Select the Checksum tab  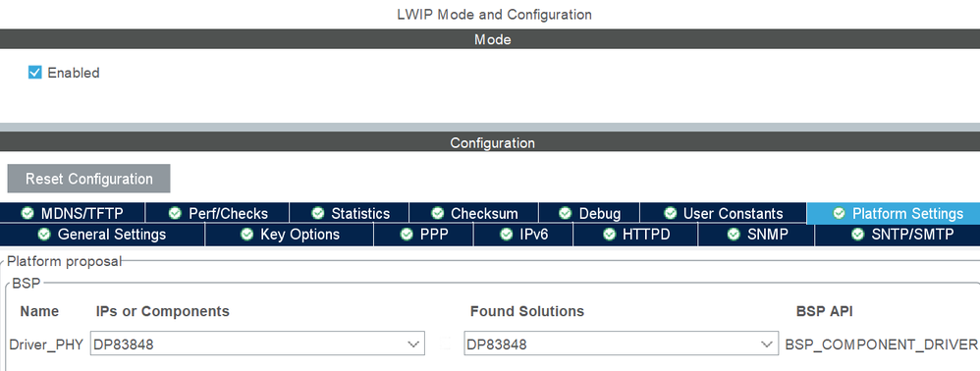(x=473, y=213)
